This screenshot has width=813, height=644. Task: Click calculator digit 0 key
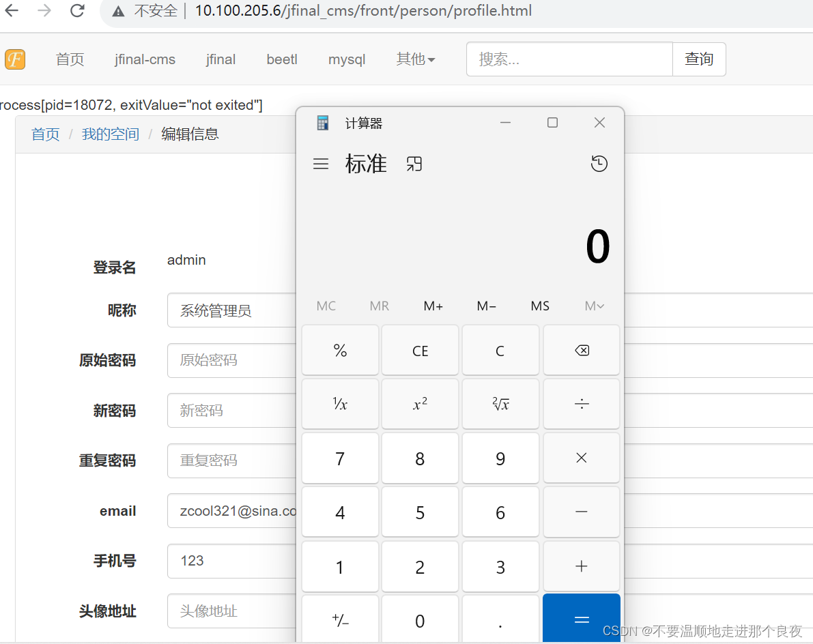tap(420, 619)
